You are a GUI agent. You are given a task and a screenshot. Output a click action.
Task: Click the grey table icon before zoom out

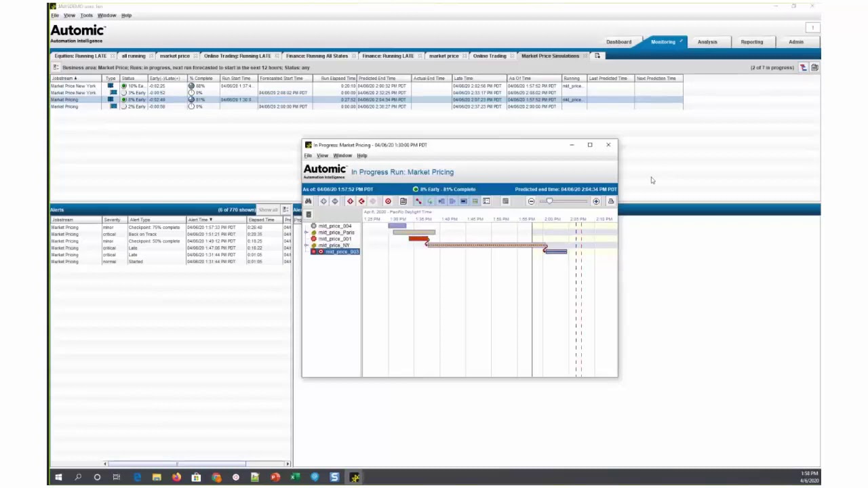505,201
